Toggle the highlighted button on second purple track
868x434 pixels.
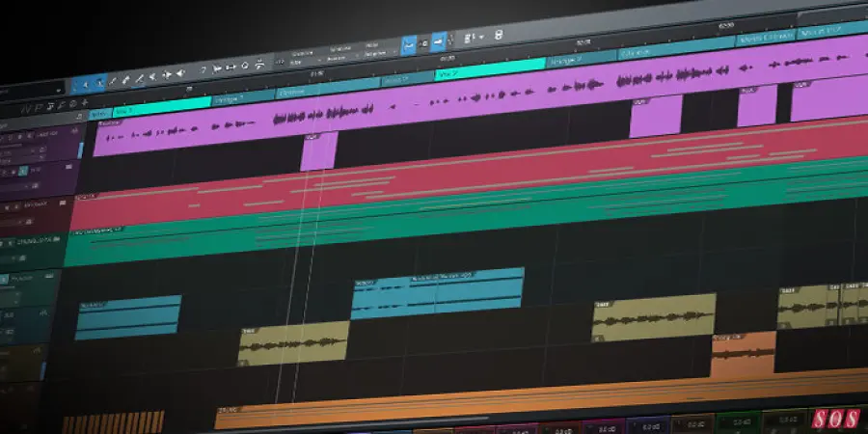[23, 171]
